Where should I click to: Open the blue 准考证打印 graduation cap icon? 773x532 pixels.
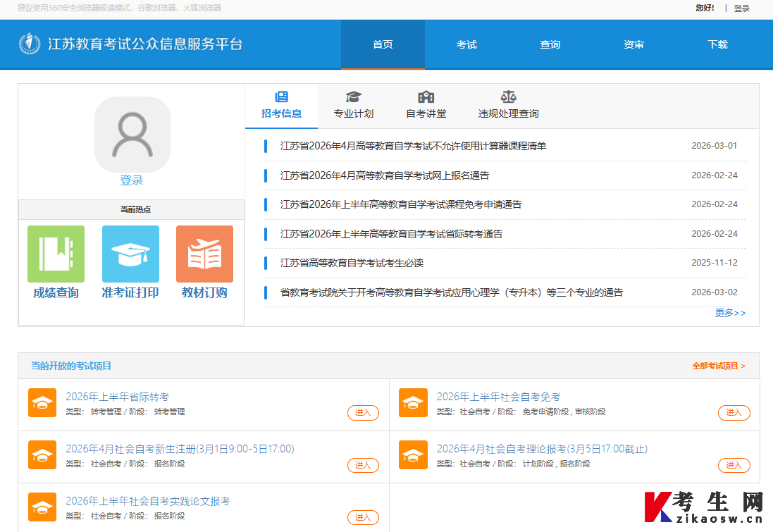(130, 254)
